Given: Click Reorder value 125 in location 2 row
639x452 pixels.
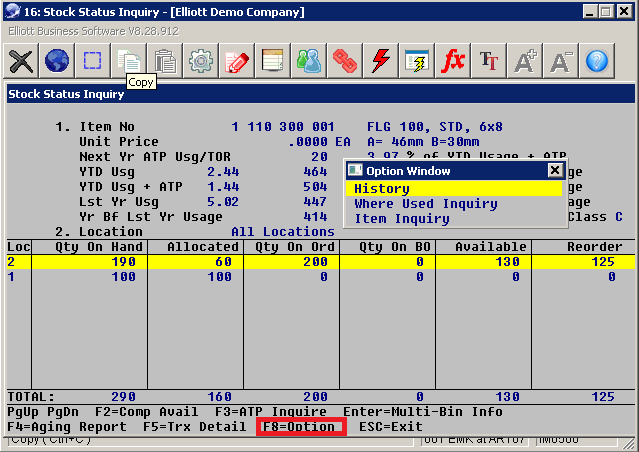Looking at the screenshot, I should (x=603, y=262).
